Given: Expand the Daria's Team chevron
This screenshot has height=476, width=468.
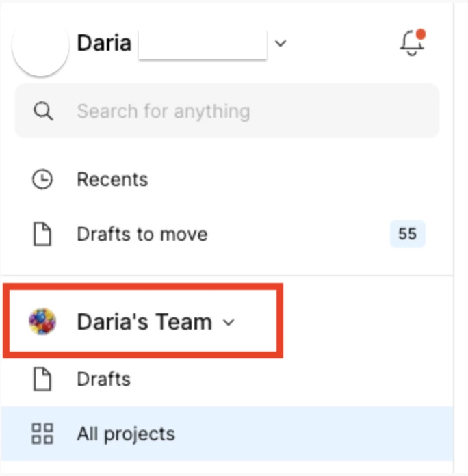Looking at the screenshot, I should [x=229, y=322].
